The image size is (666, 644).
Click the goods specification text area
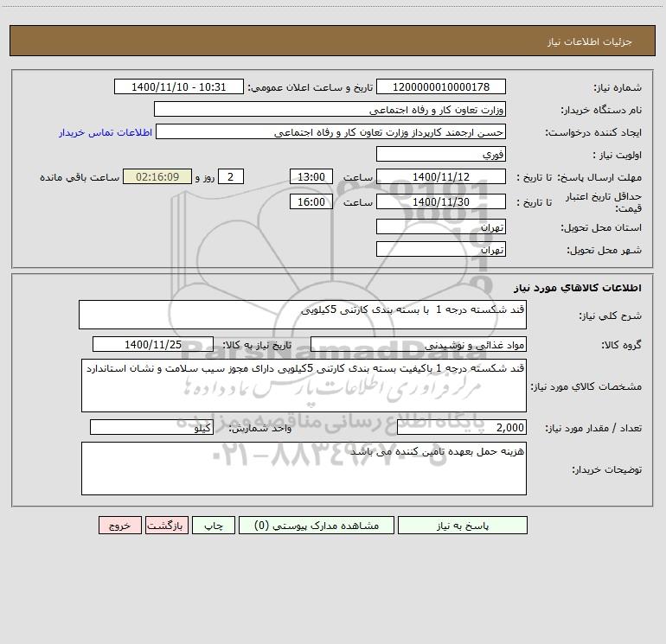[x=304, y=386]
